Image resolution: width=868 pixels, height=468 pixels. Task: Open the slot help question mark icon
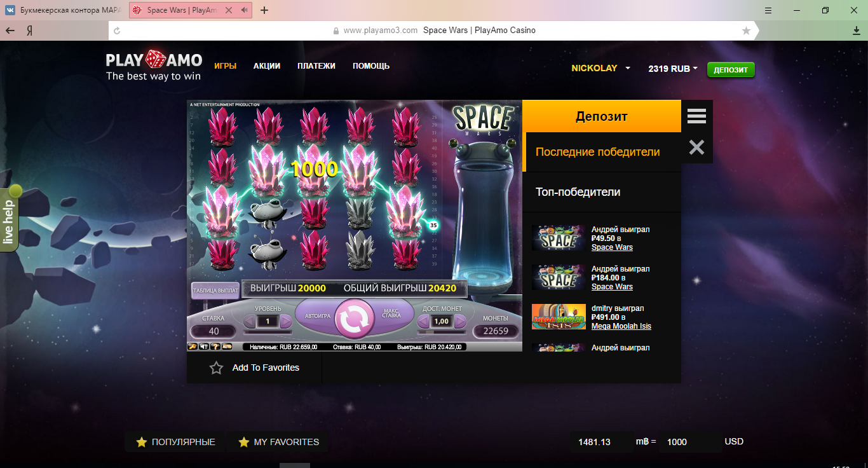(x=215, y=347)
